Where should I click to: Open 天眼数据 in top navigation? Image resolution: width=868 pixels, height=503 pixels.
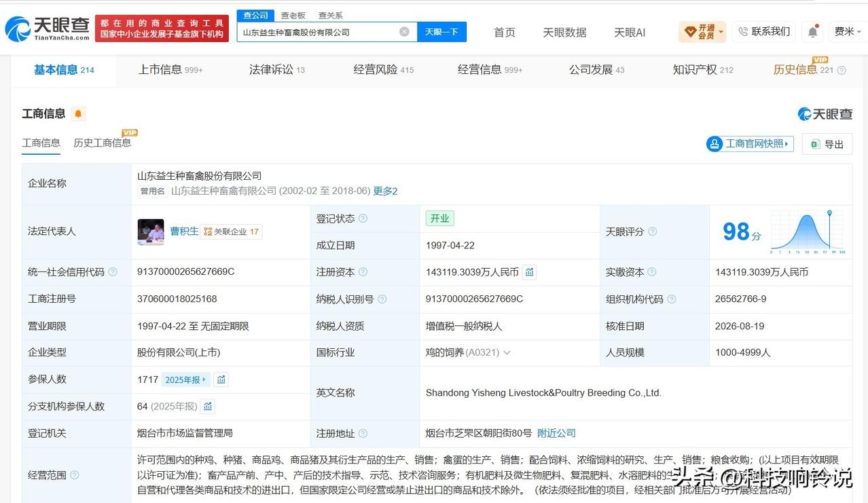[564, 33]
